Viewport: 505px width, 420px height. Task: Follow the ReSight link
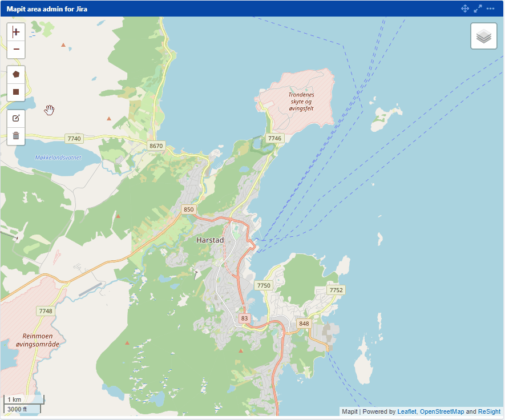(489, 411)
